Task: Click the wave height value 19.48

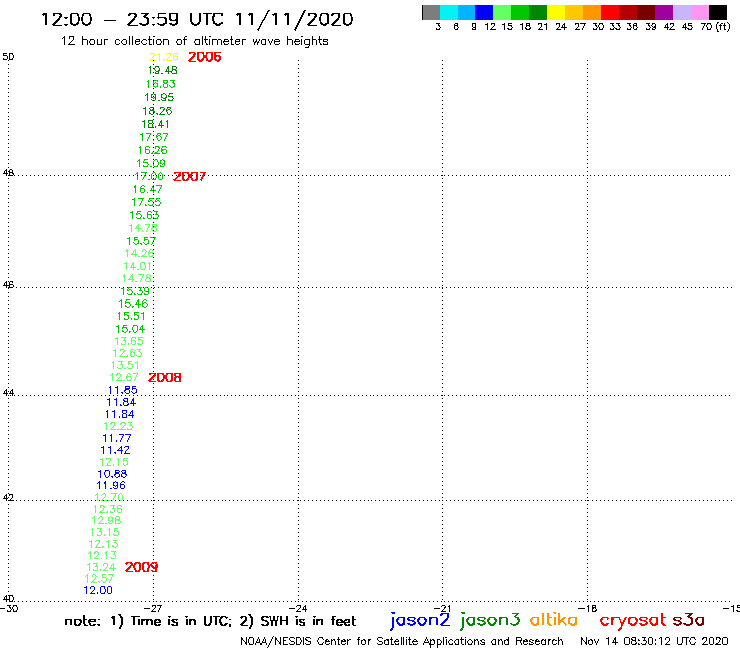Action: (x=162, y=70)
